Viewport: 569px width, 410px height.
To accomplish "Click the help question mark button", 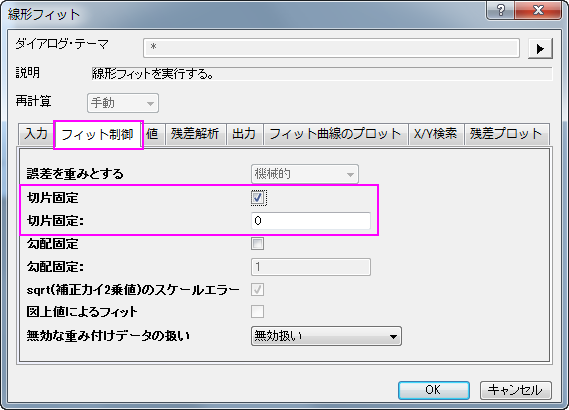I will [500, 10].
